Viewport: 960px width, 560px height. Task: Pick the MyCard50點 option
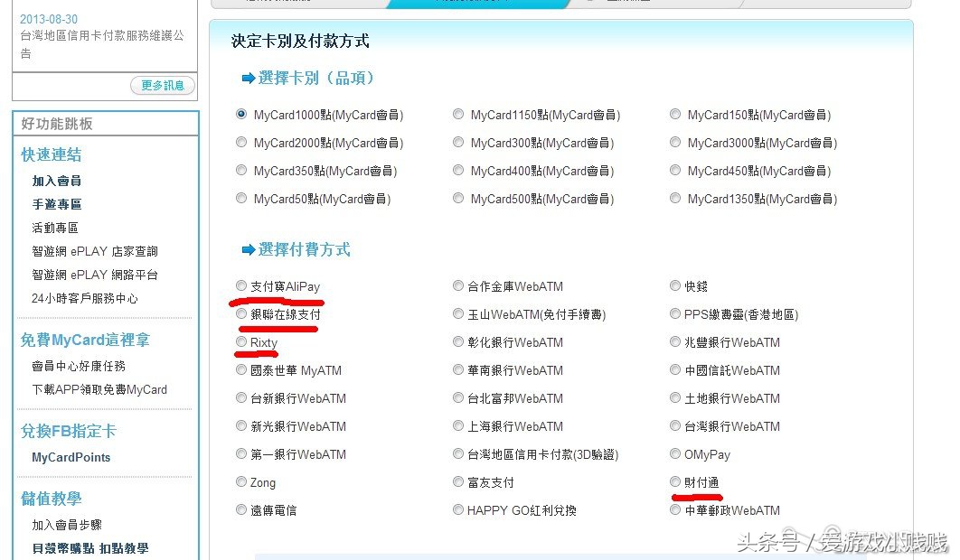(x=241, y=199)
